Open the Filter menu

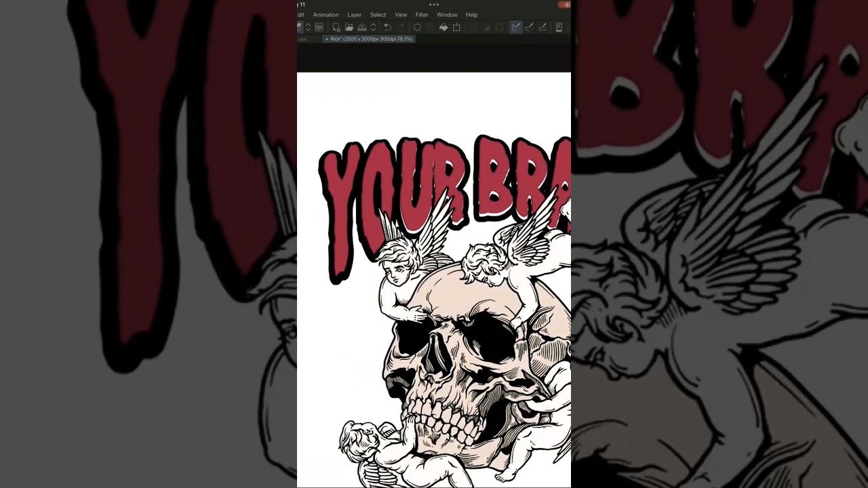coord(422,15)
